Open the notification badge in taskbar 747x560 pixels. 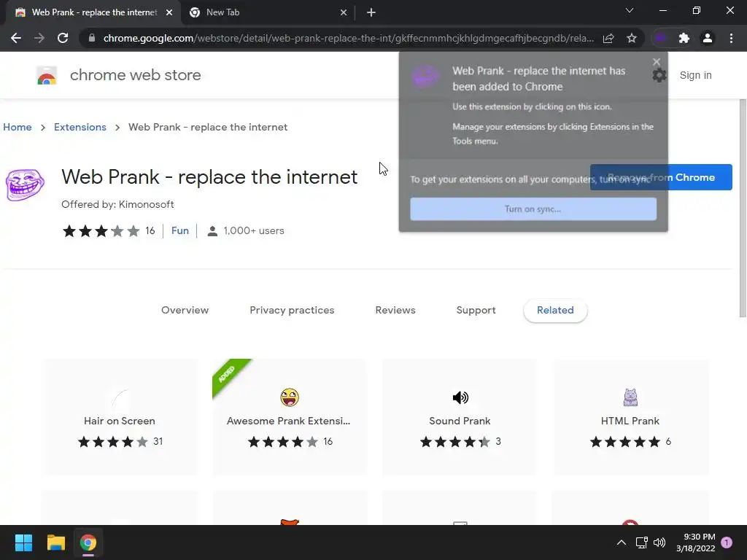point(727,542)
